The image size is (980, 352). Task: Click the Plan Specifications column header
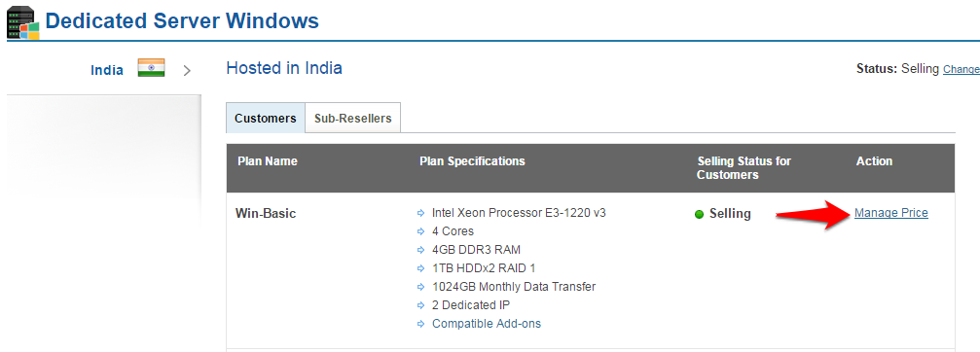(472, 161)
